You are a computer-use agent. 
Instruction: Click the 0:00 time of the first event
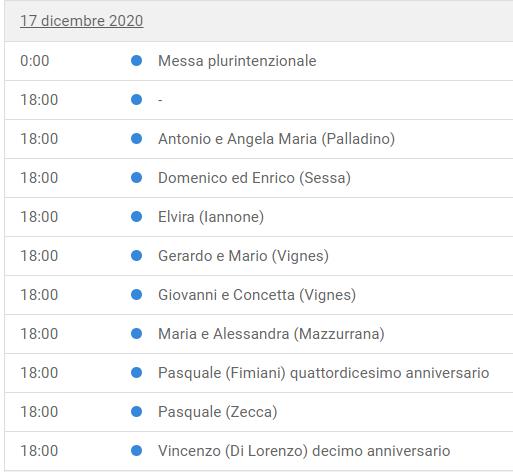[x=35, y=61]
